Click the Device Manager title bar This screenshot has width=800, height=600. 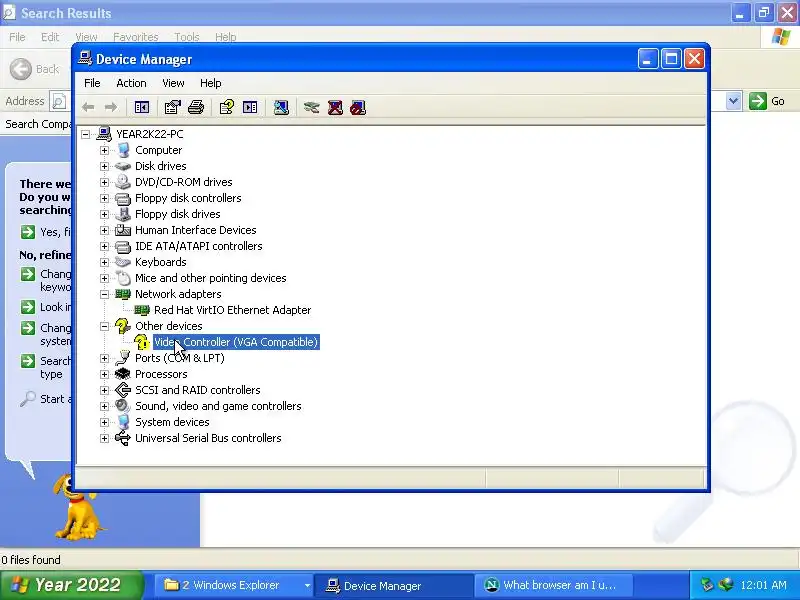(x=357, y=59)
